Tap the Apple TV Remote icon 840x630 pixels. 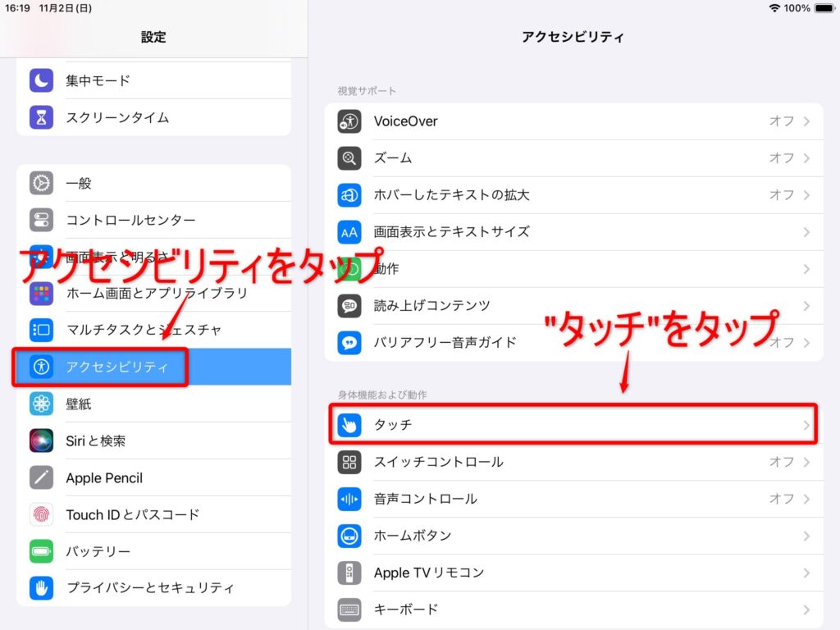tap(349, 573)
